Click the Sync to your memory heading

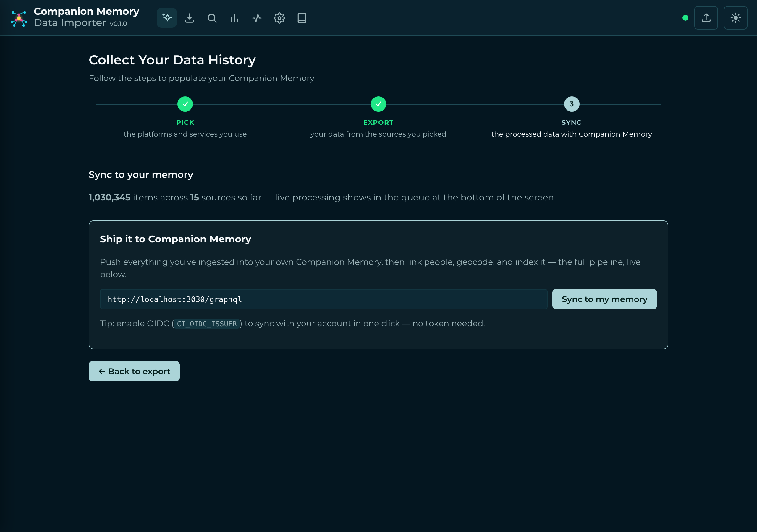pos(141,175)
